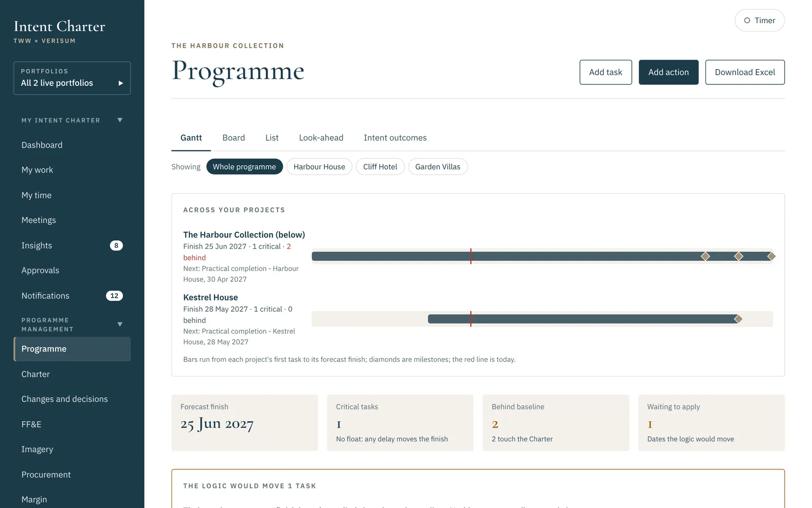The width and height of the screenshot is (812, 508).
Task: Open Approvals
Action: point(72,270)
